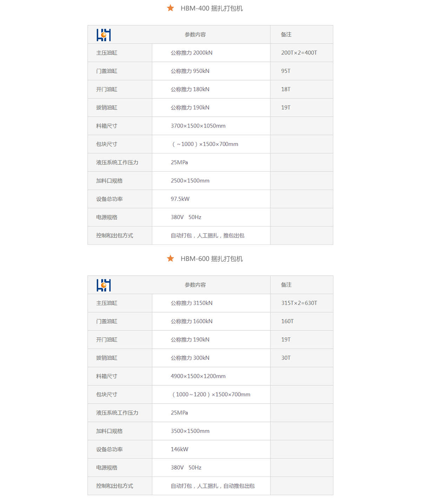The image size is (421, 504).
Task: Click the logo in the HBM-600 table header
Action: coord(103,285)
